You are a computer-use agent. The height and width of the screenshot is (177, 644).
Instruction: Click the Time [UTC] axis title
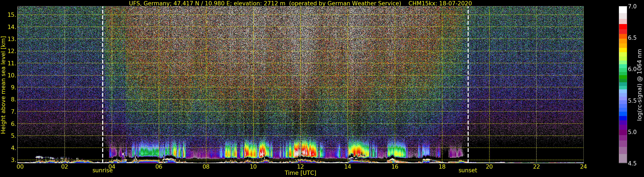pyautogui.click(x=300, y=173)
